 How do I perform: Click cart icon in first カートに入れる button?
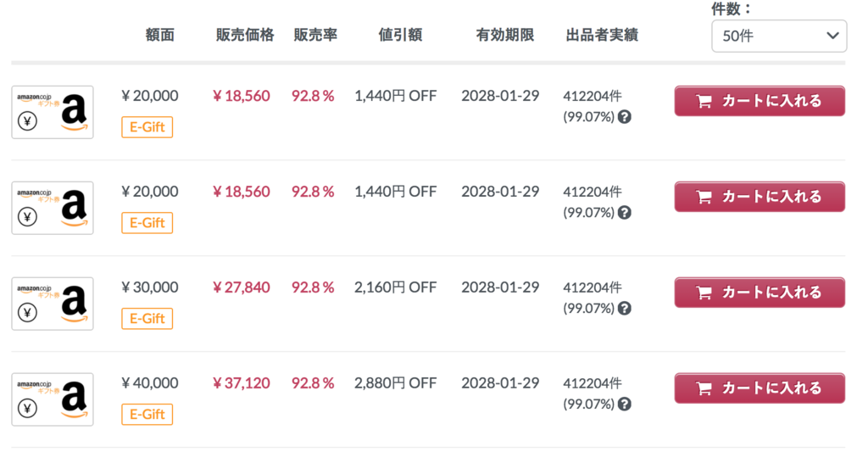coord(704,102)
